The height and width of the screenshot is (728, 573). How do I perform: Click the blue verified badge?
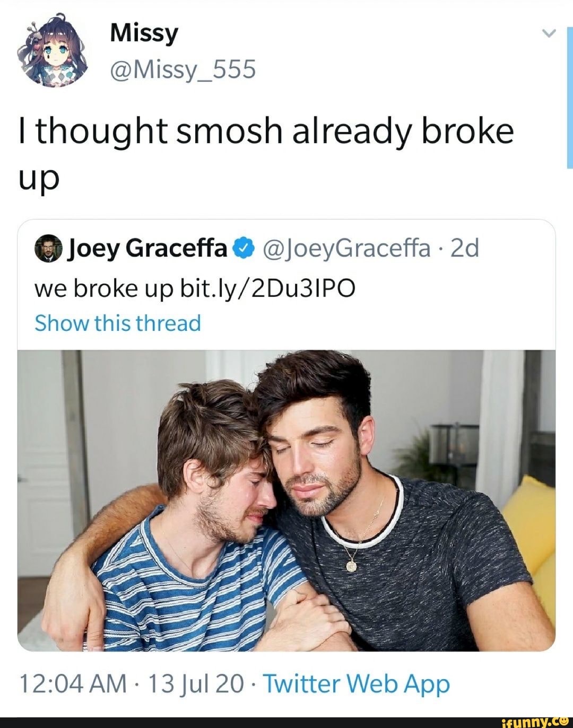click(x=243, y=248)
